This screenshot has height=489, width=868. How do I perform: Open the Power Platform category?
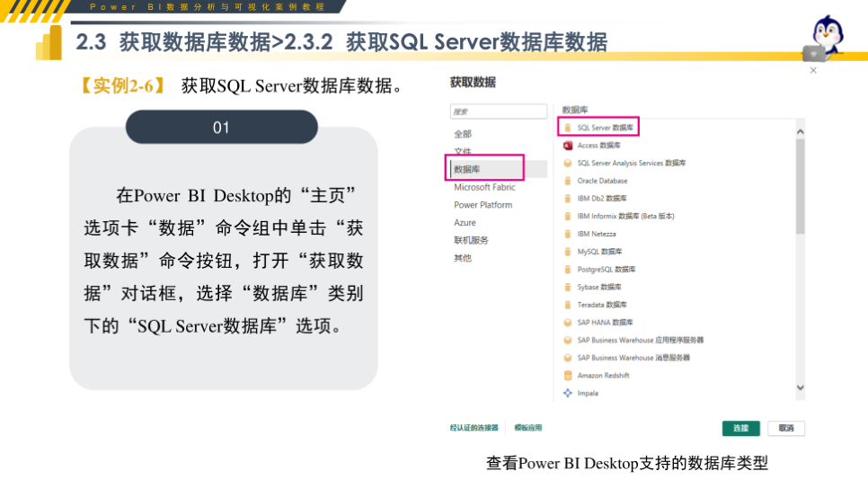point(483,205)
